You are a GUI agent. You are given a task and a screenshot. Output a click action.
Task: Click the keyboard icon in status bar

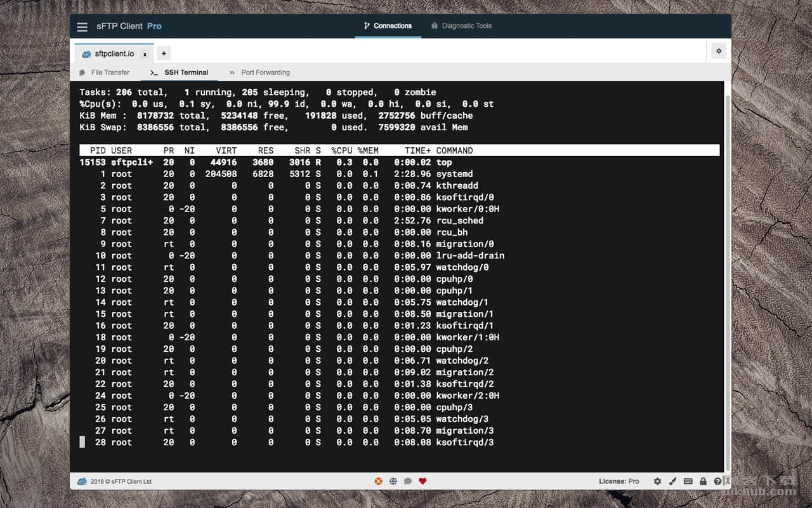(688, 481)
